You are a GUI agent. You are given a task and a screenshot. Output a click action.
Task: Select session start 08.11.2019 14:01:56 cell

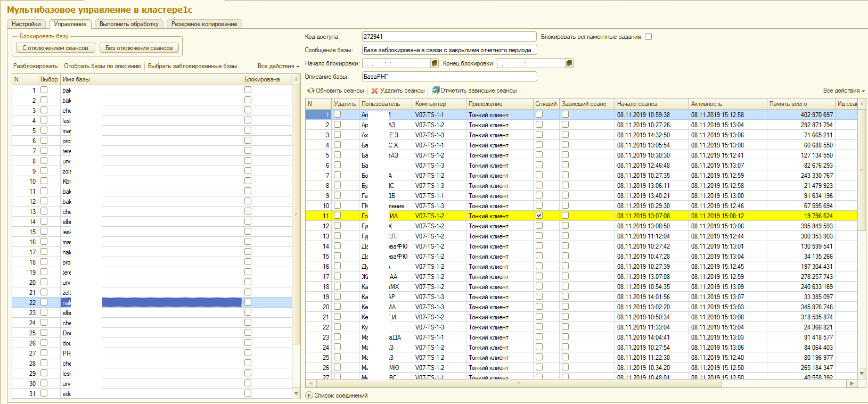(x=652, y=296)
